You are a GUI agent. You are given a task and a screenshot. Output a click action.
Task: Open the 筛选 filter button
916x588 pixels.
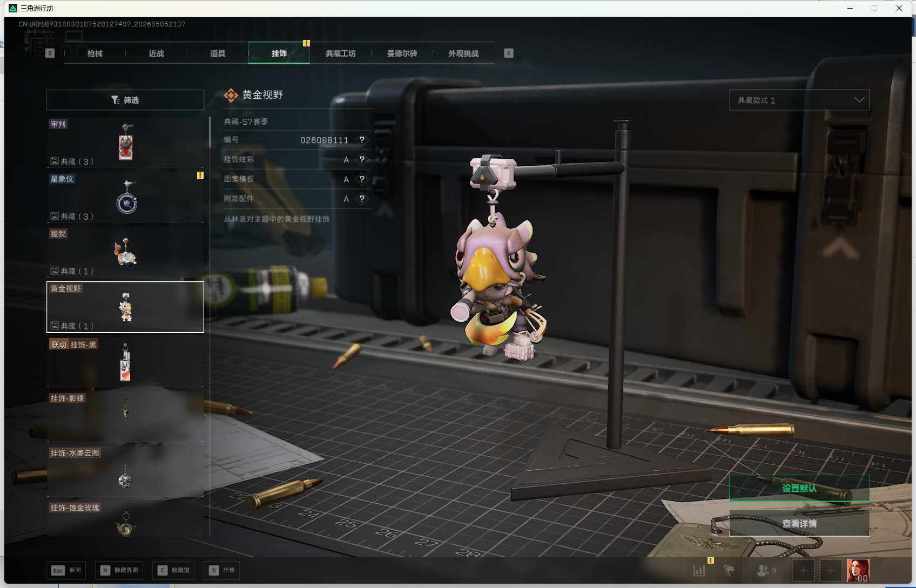click(125, 100)
